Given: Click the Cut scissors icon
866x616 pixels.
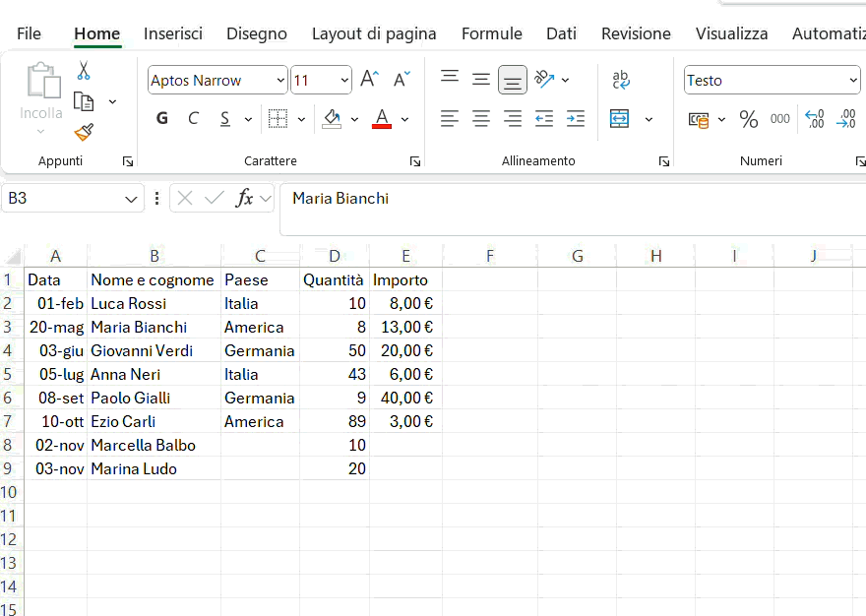Looking at the screenshot, I should [x=84, y=71].
